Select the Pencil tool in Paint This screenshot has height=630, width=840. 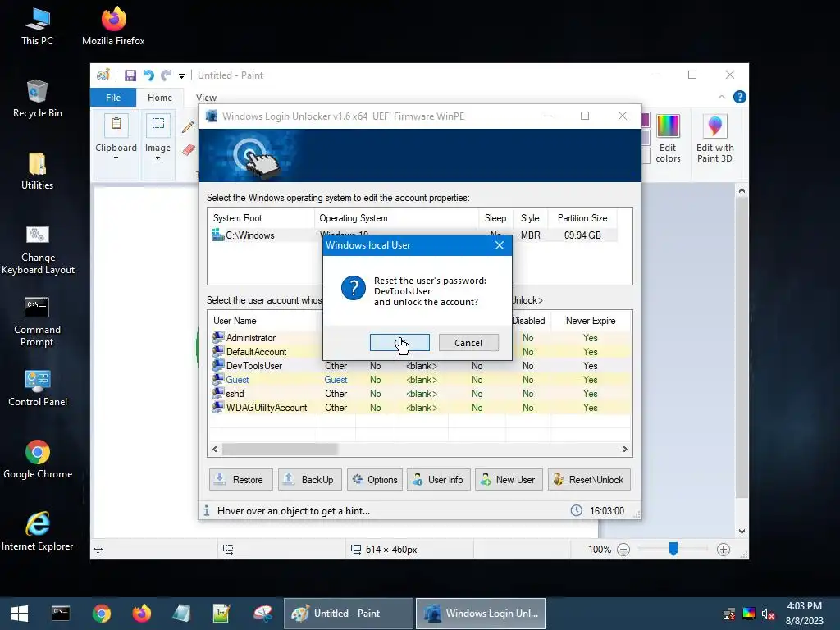188,127
